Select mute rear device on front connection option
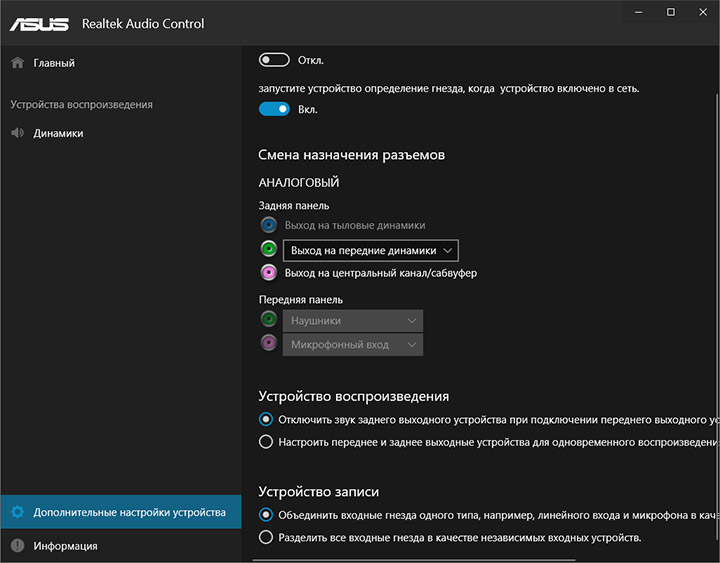Screen dimensions: 720x563 (266, 419)
